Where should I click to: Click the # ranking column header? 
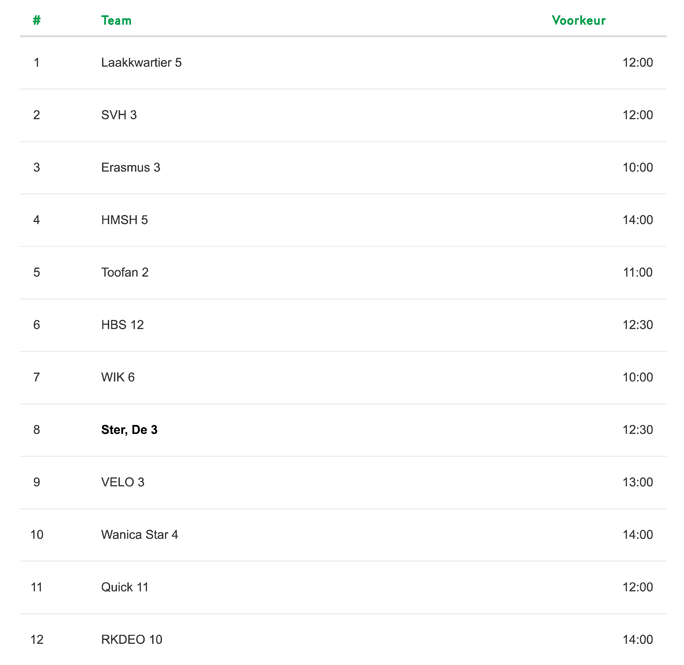coord(37,21)
